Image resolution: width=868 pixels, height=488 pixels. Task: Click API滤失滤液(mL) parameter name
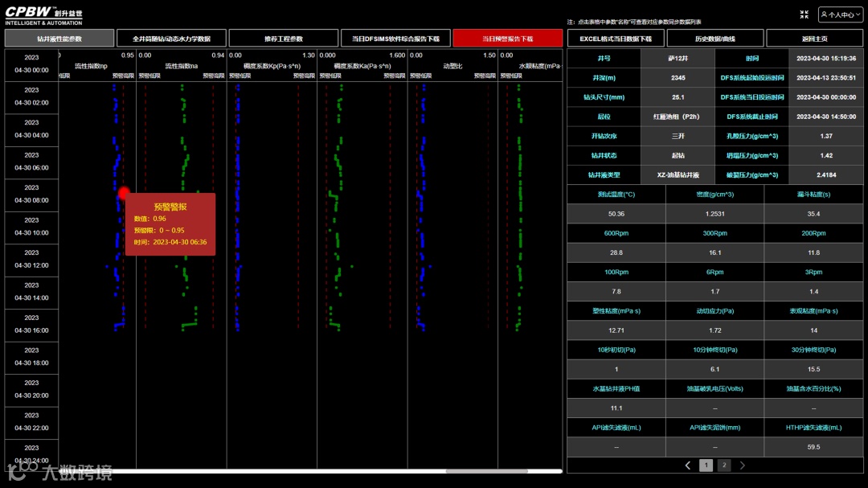point(616,428)
